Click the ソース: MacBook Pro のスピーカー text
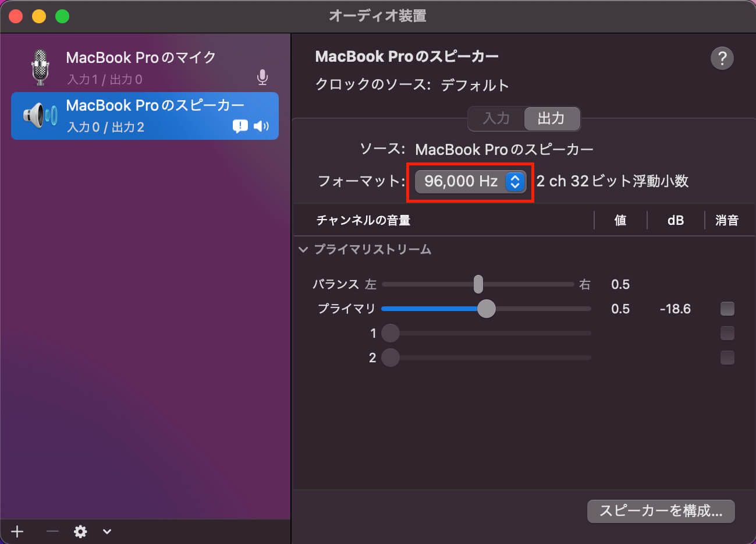The height and width of the screenshot is (544, 756). [x=477, y=149]
